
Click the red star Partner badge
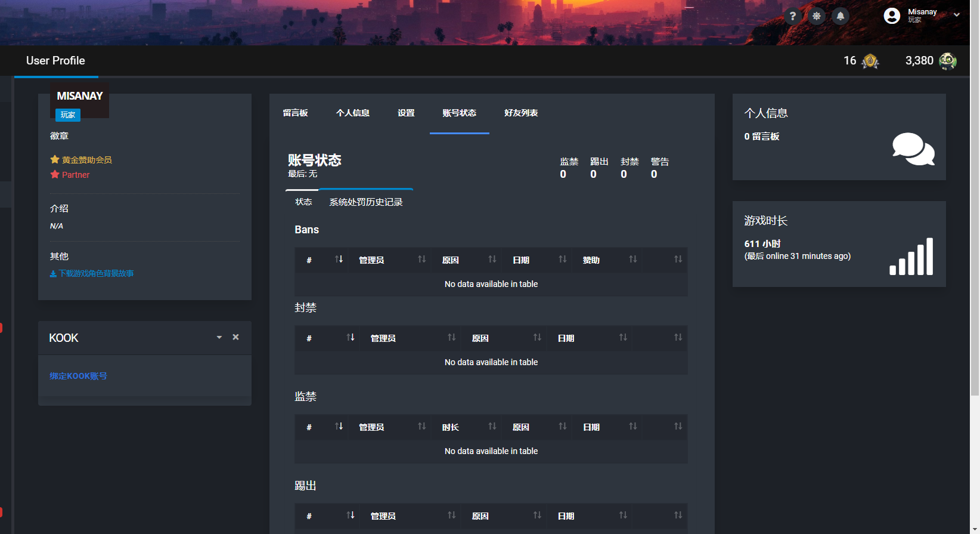(x=70, y=175)
